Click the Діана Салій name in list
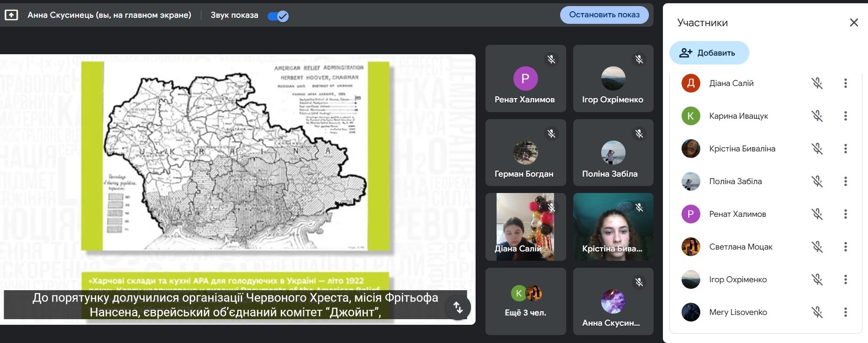Image resolution: width=868 pixels, height=343 pixels. [731, 83]
